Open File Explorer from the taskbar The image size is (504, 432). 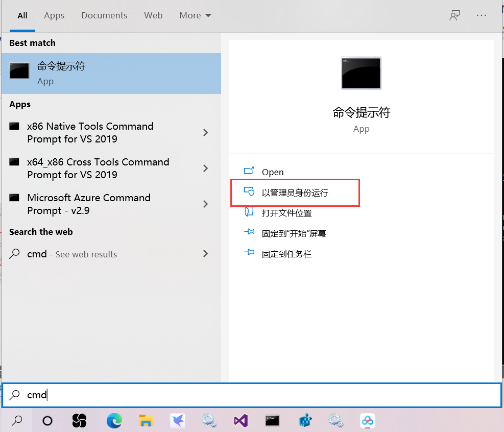(146, 421)
